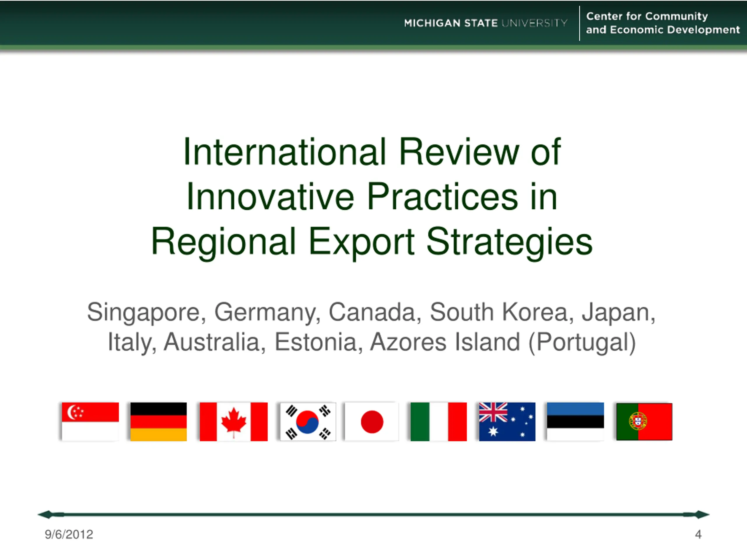Click the 9/6/2012 date footer

(x=69, y=534)
